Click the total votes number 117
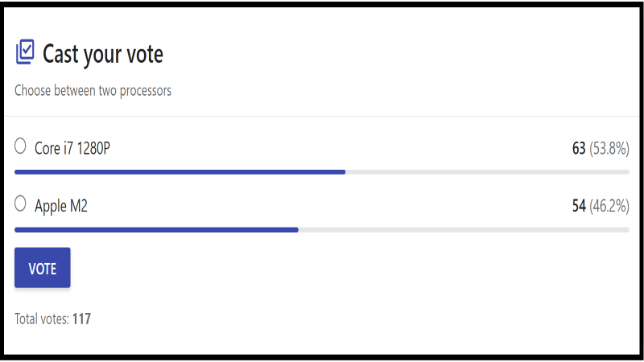Image resolution: width=644 pixels, height=362 pixels. (81, 319)
